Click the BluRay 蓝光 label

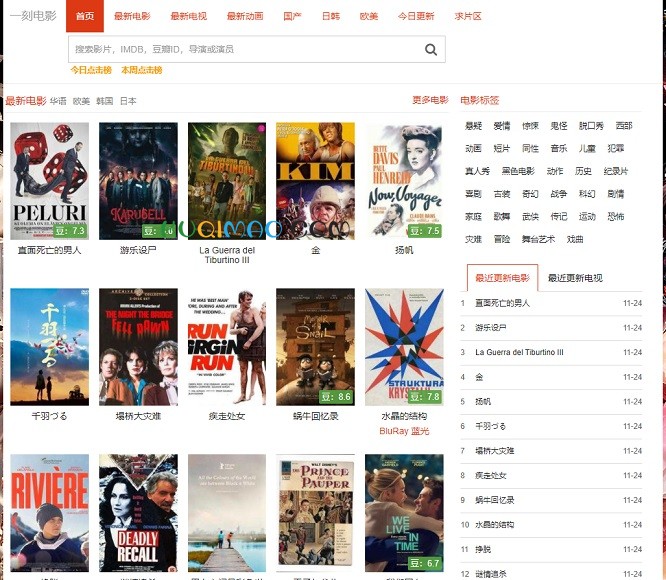tap(404, 431)
